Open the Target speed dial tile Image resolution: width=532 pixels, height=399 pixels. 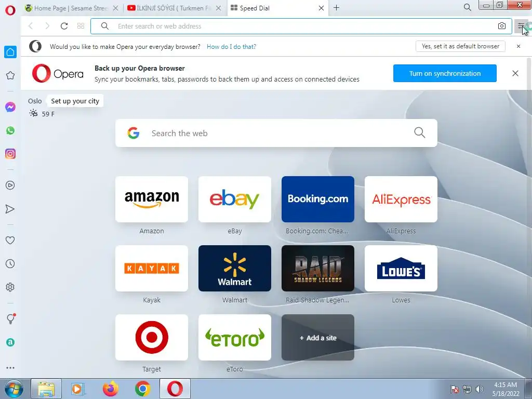[x=152, y=338]
